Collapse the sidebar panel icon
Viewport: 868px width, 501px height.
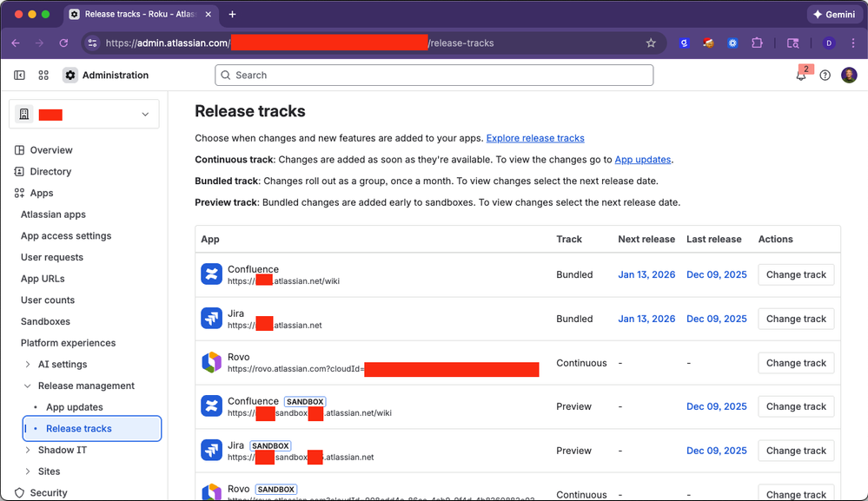[x=19, y=76]
